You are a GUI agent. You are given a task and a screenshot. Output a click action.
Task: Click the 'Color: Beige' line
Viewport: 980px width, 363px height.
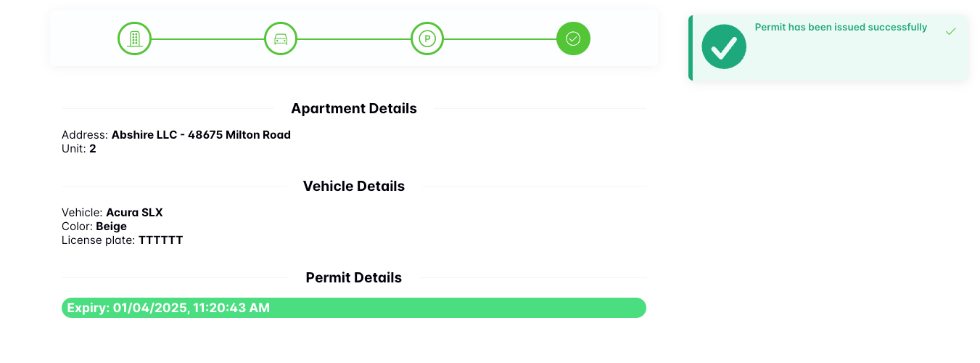click(94, 227)
